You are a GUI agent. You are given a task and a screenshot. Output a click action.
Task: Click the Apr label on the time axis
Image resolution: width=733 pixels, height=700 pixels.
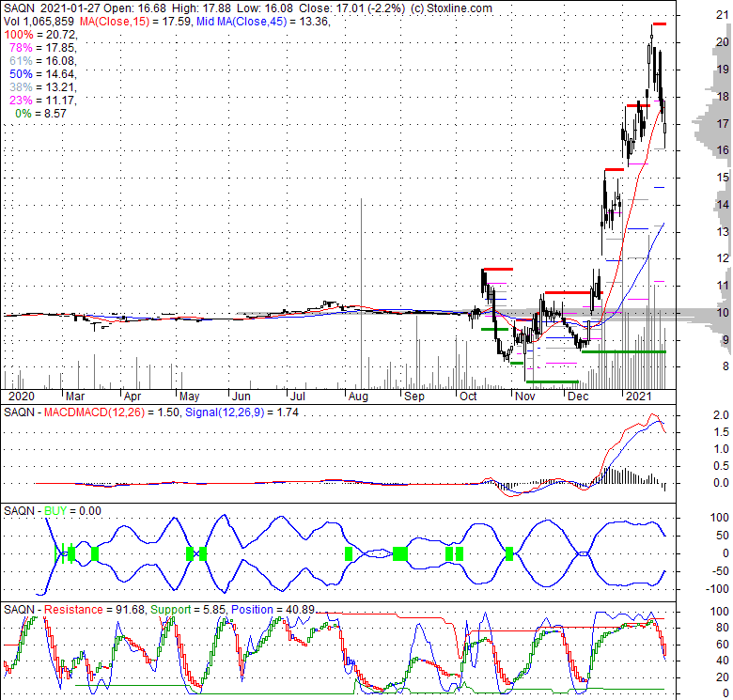click(133, 397)
